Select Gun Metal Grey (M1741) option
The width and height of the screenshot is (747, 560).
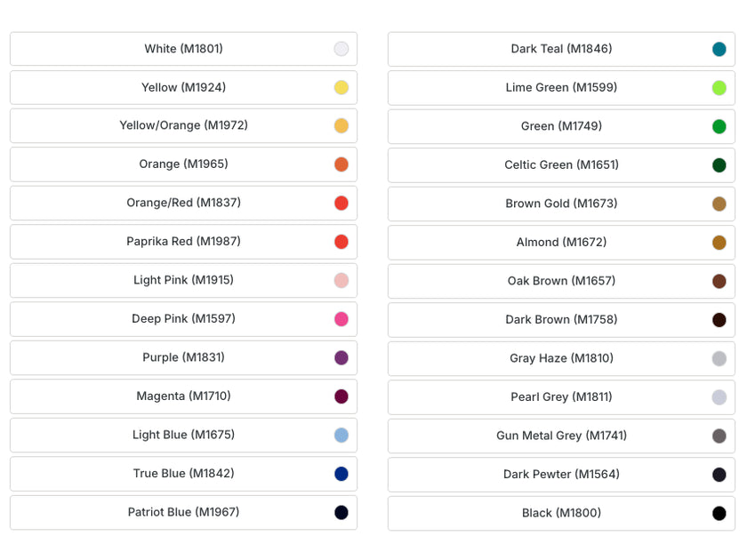tap(561, 436)
